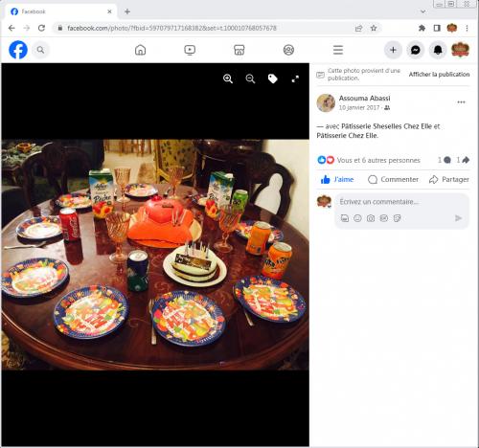This screenshot has height=448, width=479.
Task: Open the Watch video icon
Action: (x=190, y=50)
